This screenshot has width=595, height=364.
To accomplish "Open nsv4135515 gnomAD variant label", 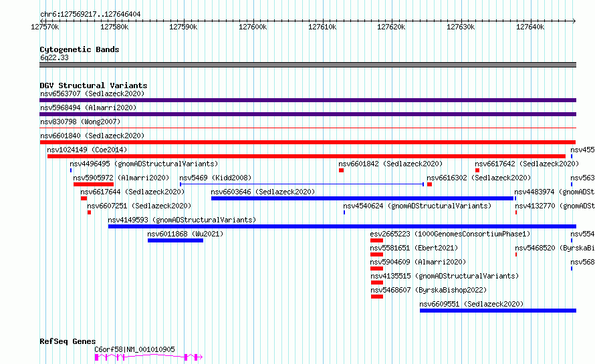I will pos(445,276).
